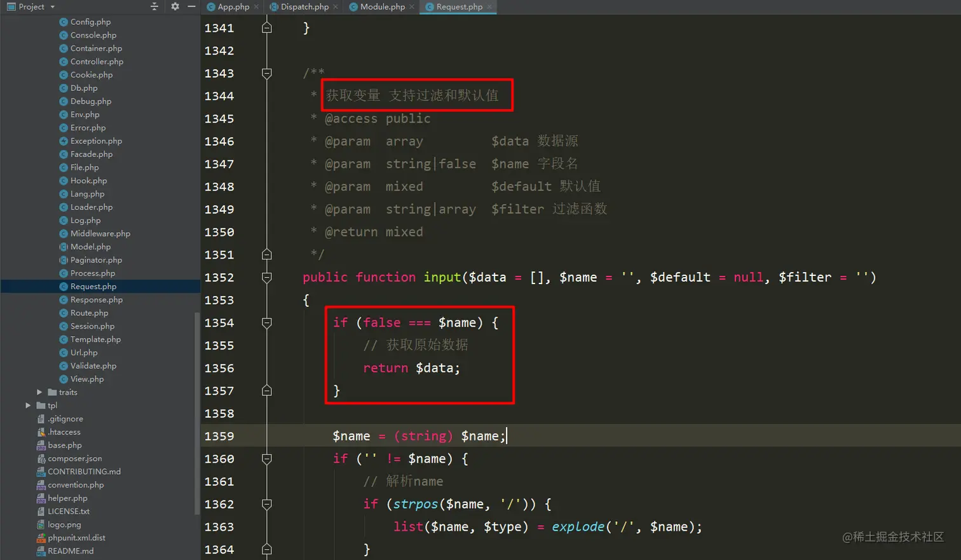This screenshot has width=961, height=560.
Task: Collapse the doc comment fold at line 1343
Action: coord(267,74)
